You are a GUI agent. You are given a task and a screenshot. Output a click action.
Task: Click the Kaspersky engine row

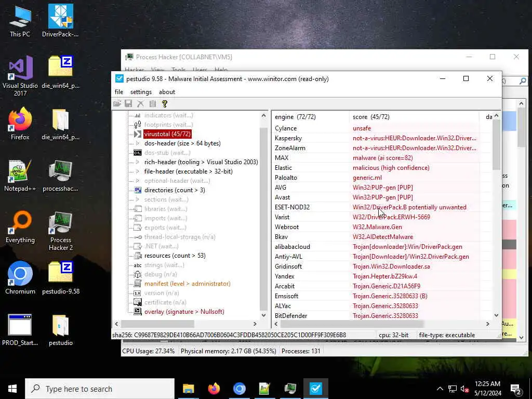pos(383,138)
